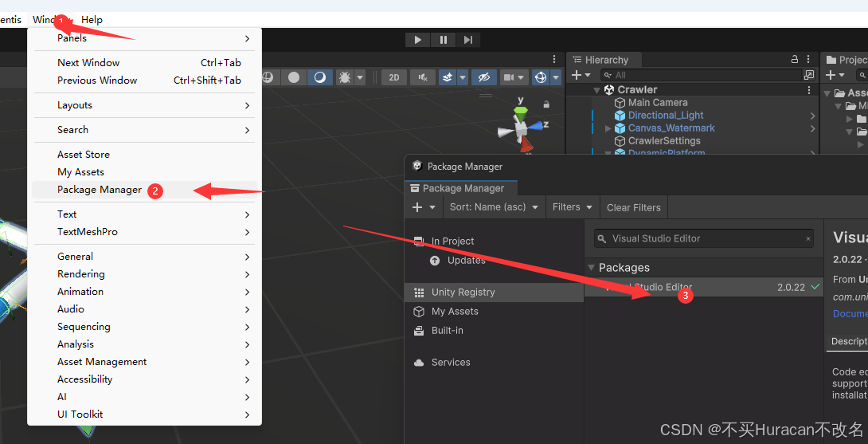Open the Gizmos dropdown arrow
868x444 pixels.
click(x=555, y=77)
